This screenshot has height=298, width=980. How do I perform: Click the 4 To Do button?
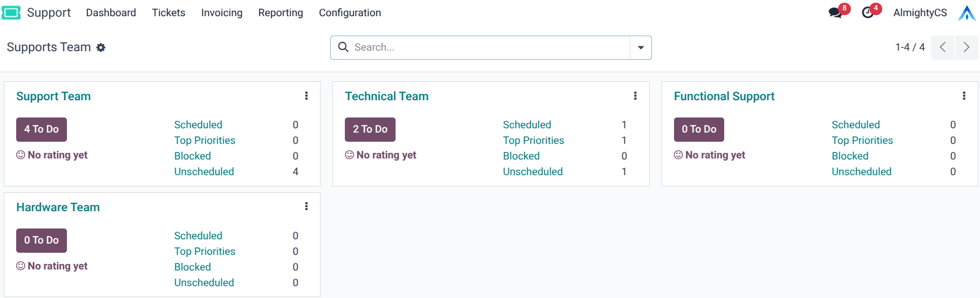pyautogui.click(x=42, y=129)
